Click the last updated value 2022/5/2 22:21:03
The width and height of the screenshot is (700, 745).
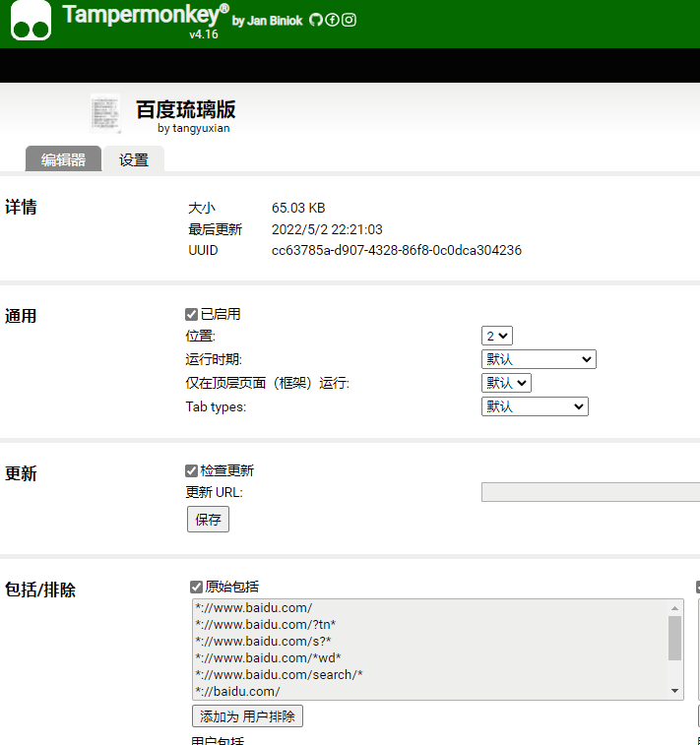tap(327, 229)
